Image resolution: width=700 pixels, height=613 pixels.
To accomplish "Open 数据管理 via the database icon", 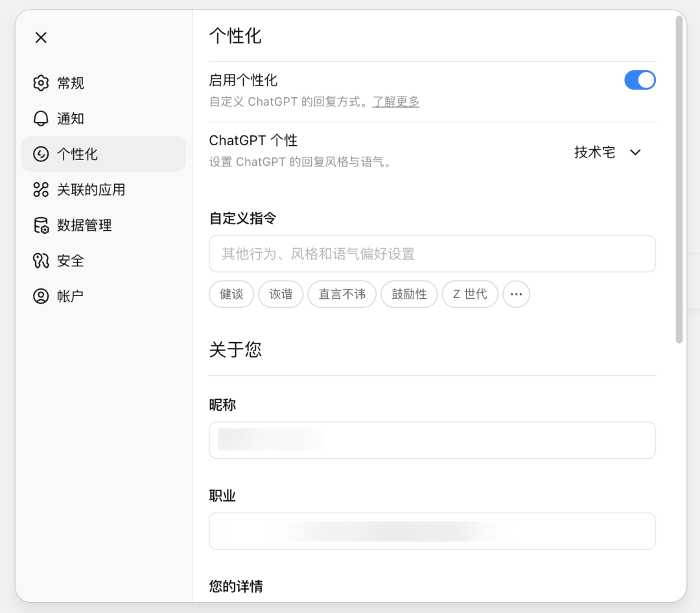I will click(x=40, y=225).
